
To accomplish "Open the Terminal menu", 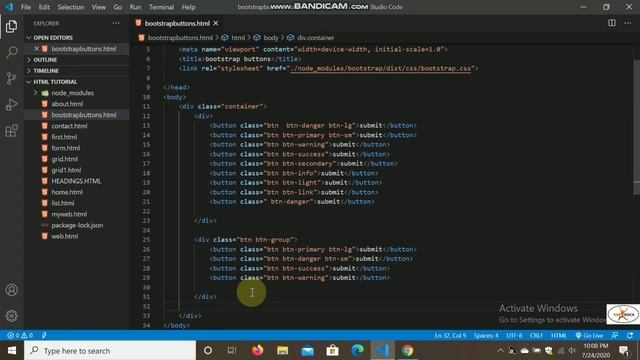I will coord(161,7).
